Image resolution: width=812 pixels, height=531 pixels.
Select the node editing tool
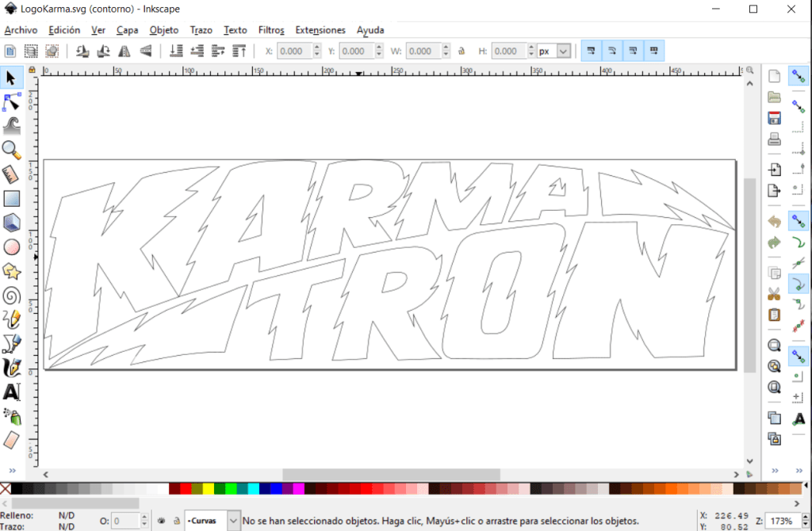point(12,101)
